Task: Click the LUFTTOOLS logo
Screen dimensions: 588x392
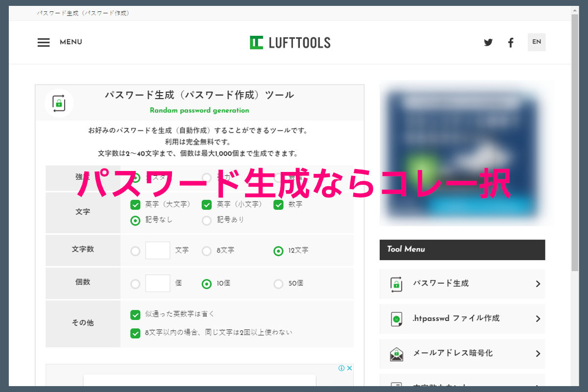Action: pyautogui.click(x=290, y=43)
